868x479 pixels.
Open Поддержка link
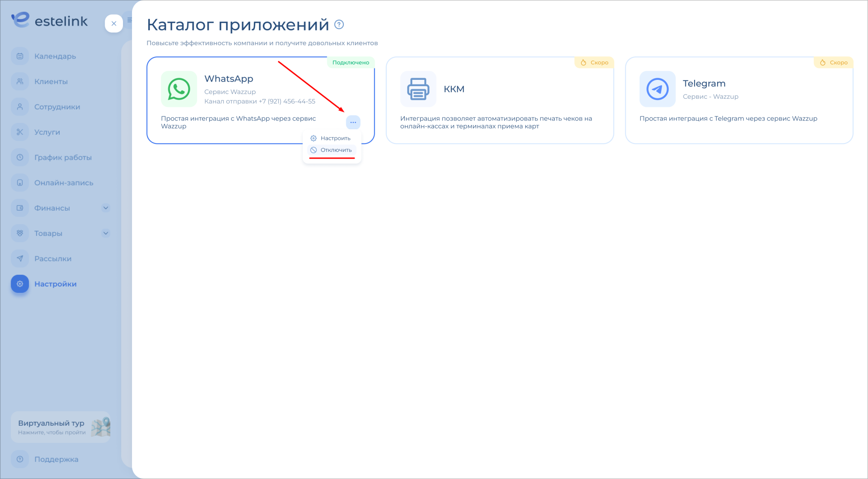click(x=56, y=459)
